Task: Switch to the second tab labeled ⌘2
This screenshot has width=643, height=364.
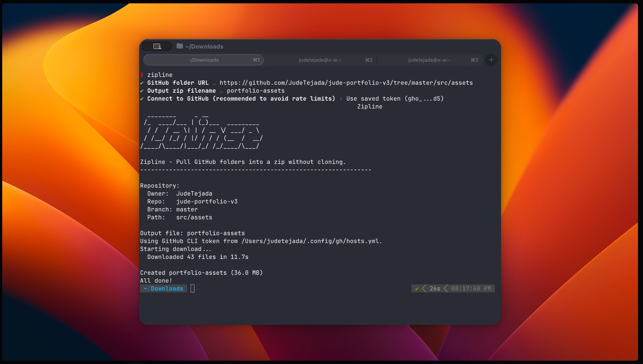Action: [320, 60]
